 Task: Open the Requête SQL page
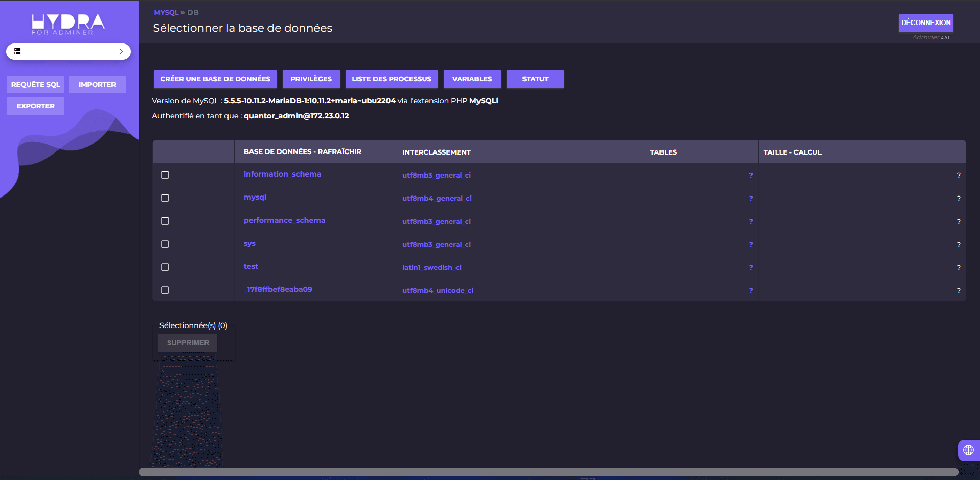pos(35,85)
